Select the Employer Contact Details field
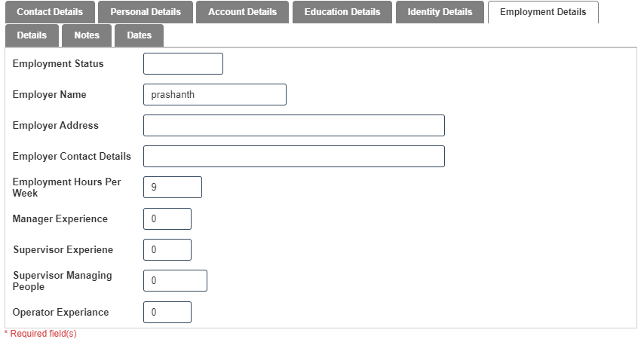644x342 pixels. pos(293,157)
